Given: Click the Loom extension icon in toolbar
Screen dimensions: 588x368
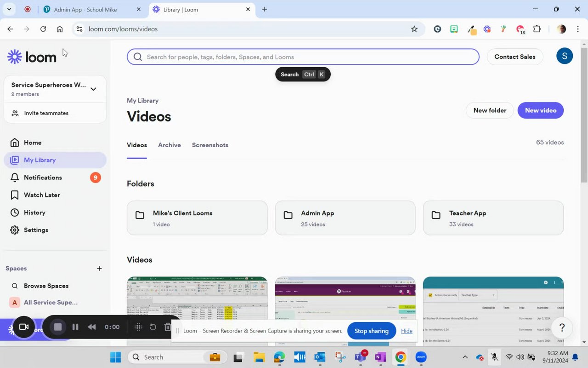Looking at the screenshot, I should coord(487,29).
